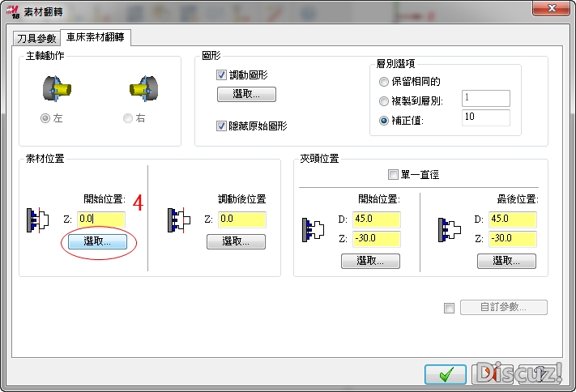Click the 複製到層別 number field
This screenshot has height=392, width=576.
[485, 99]
